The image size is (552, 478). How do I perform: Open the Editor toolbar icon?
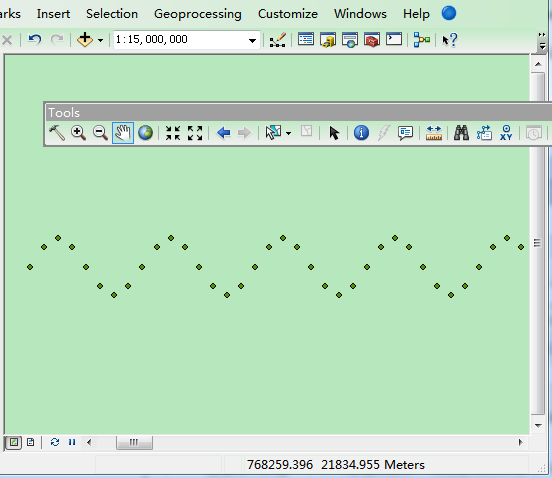point(278,40)
